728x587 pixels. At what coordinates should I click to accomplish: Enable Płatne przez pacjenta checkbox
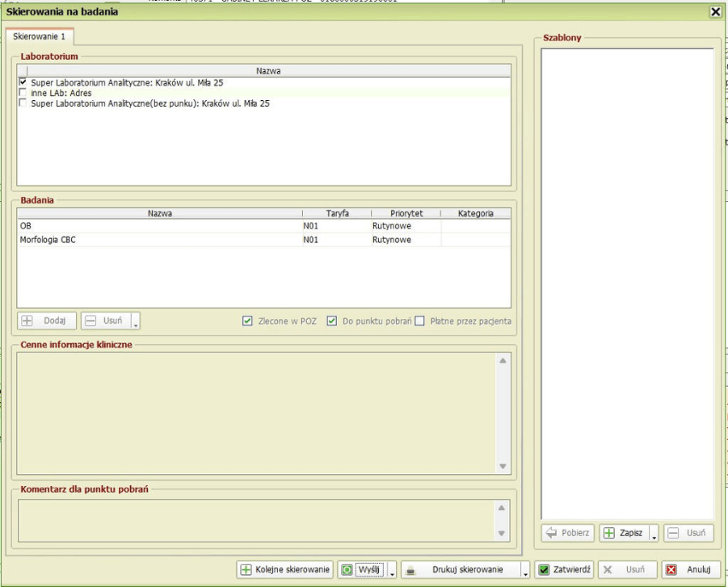pos(419,321)
